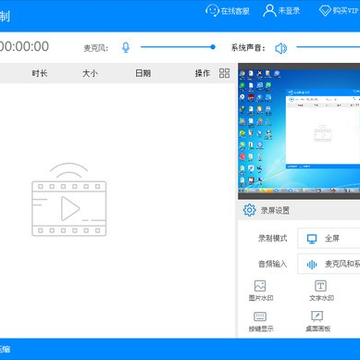Open desktop drawing board (桌面画板)
Screen dimensions: 360x360
(318, 321)
